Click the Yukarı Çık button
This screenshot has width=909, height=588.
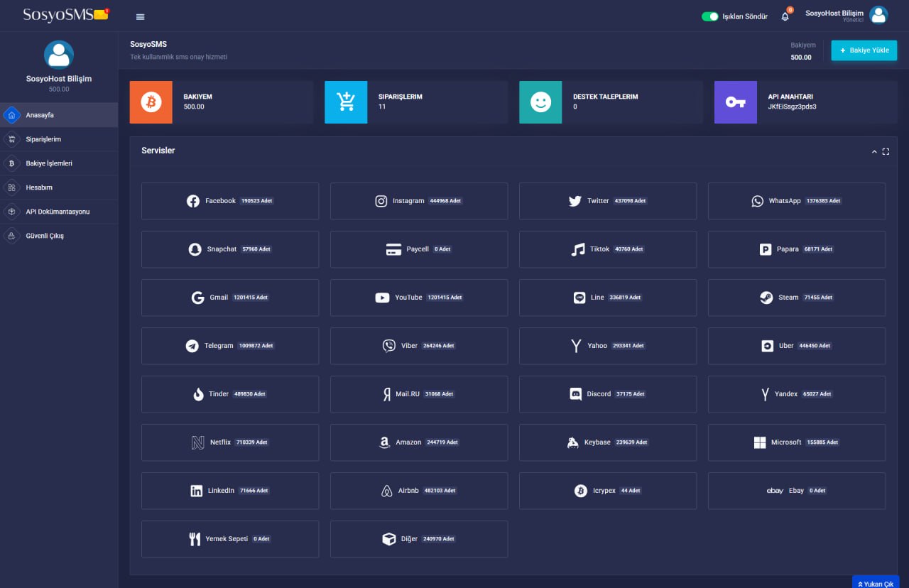(x=876, y=583)
